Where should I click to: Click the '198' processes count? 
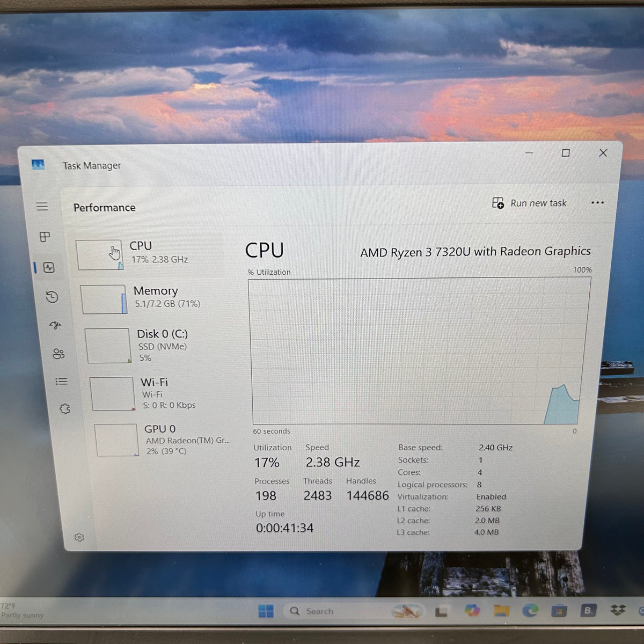[x=266, y=496]
